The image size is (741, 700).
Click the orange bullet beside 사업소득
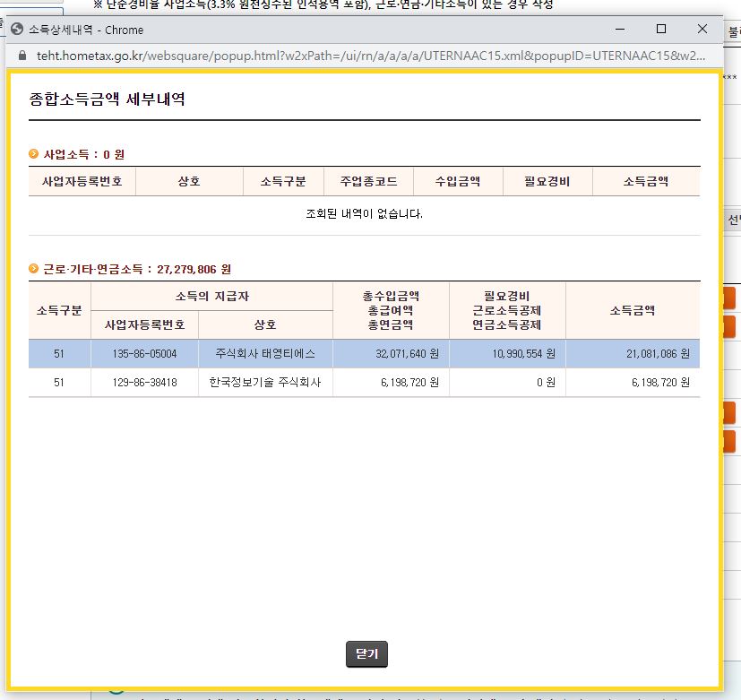point(34,154)
